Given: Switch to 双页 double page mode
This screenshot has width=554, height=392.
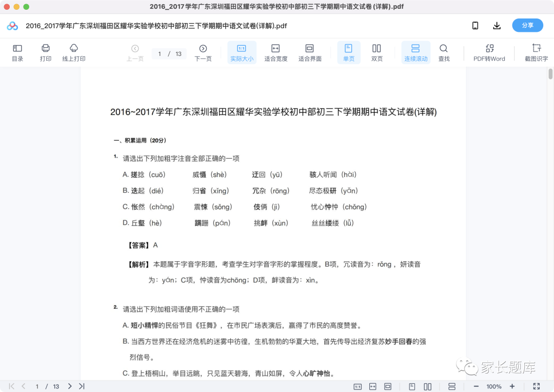Looking at the screenshot, I should coord(377,53).
